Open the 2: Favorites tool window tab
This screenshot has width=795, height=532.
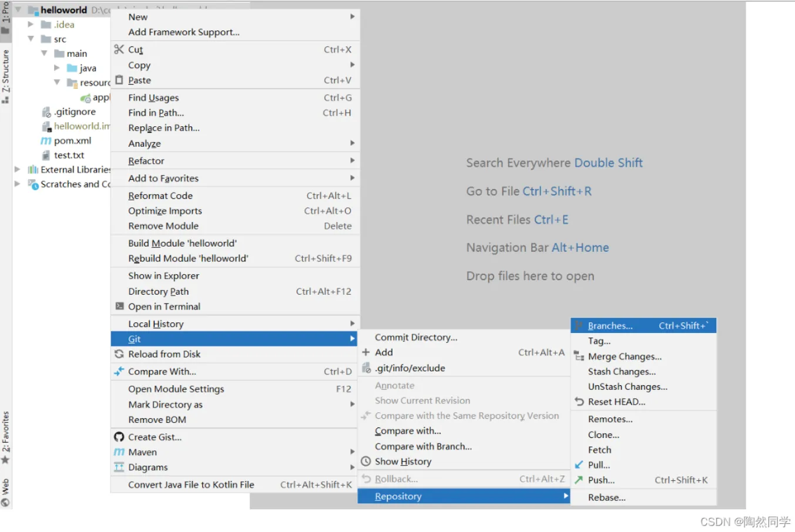pos(5,437)
